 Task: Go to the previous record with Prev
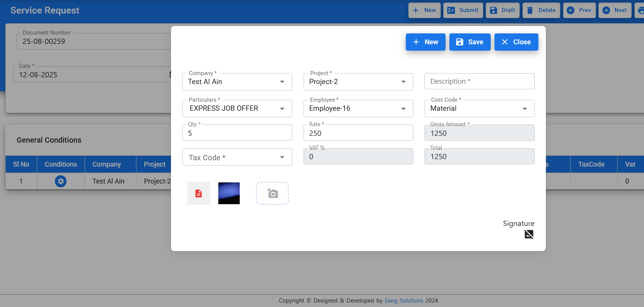pyautogui.click(x=579, y=10)
